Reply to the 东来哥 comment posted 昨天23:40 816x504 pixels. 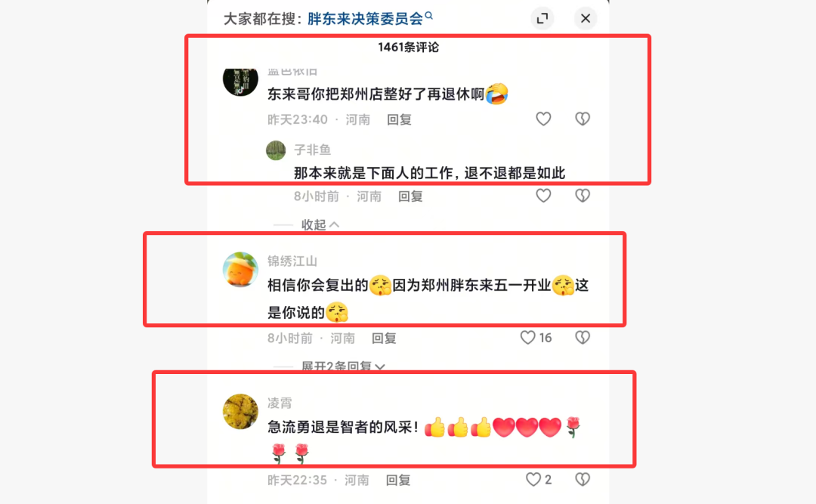point(399,119)
